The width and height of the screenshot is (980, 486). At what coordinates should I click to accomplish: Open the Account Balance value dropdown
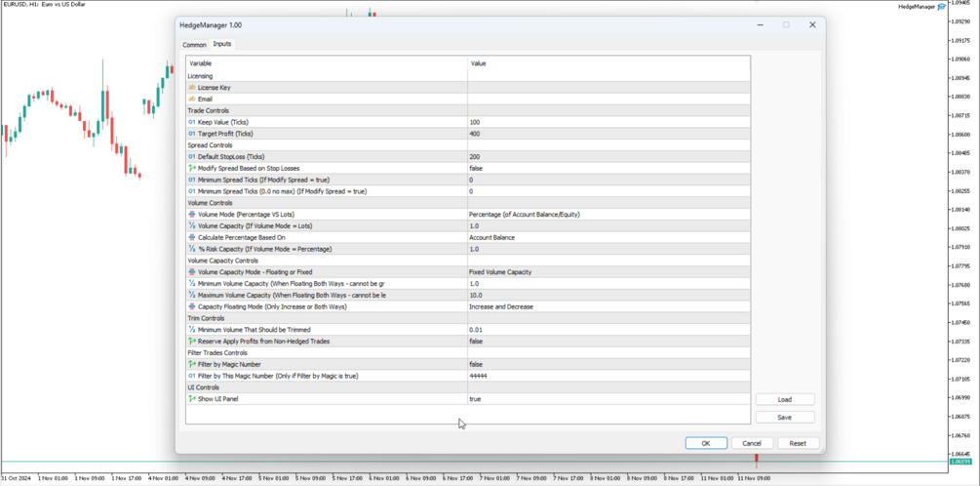(x=608, y=238)
